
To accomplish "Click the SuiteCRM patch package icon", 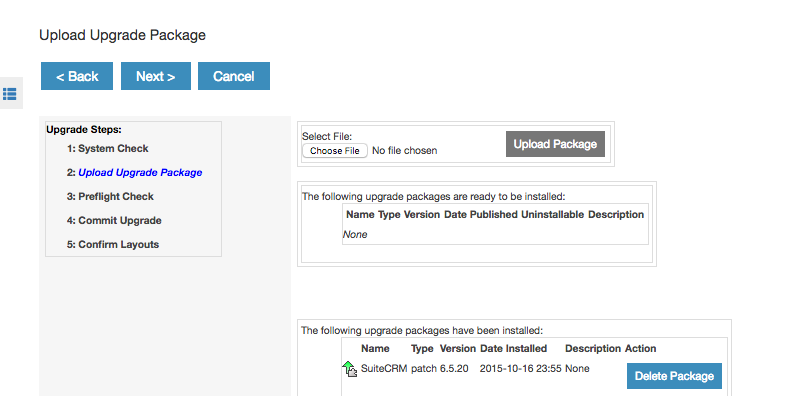I will (x=349, y=369).
